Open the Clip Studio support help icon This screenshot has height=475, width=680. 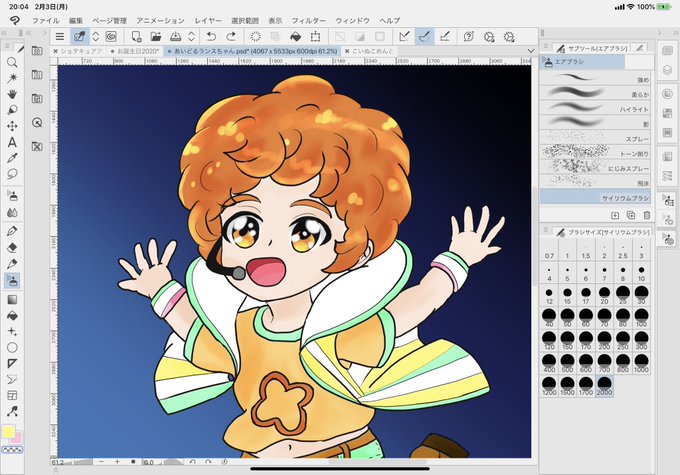tap(468, 37)
